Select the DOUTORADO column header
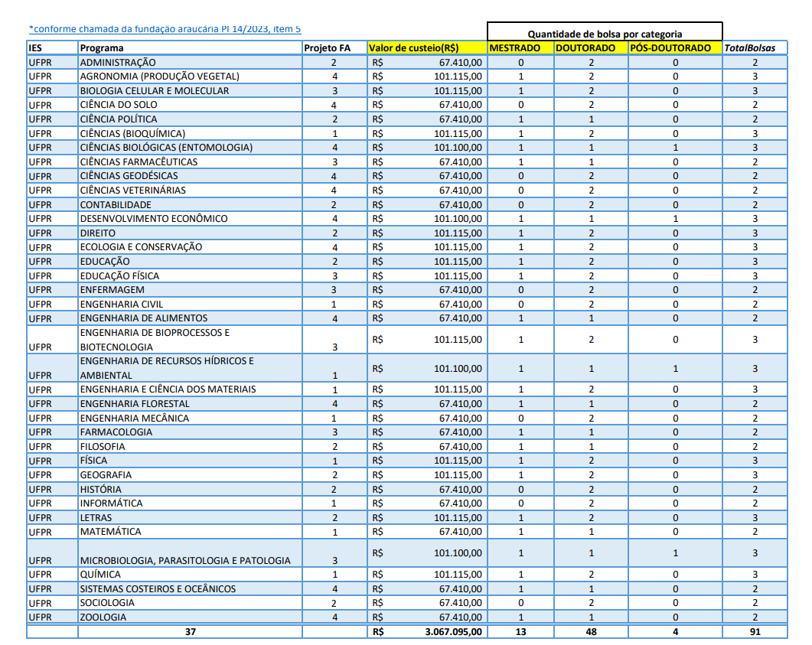Viewport: 812px width, 645px height. [591, 47]
